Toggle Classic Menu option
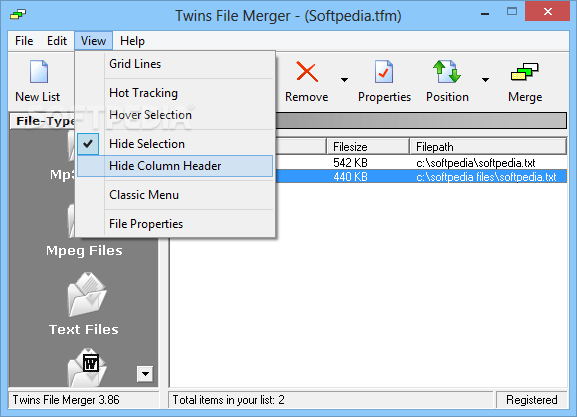Screen dimensions: 577x417 tap(175, 195)
